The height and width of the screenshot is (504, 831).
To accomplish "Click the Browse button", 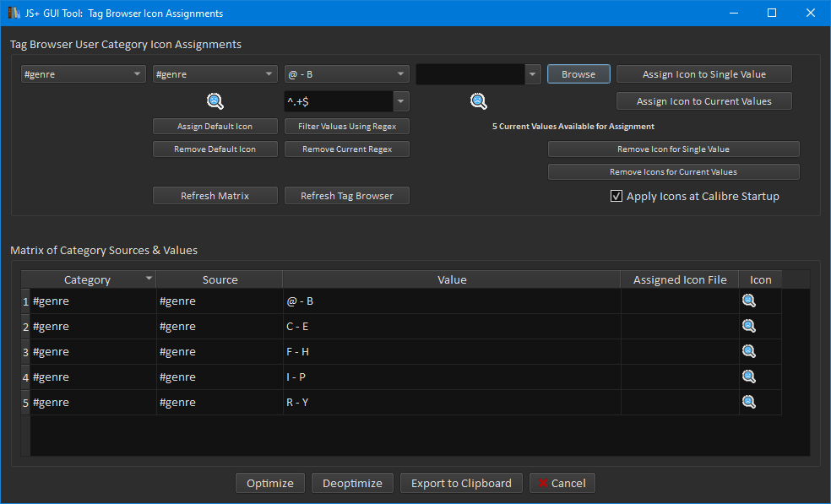I will point(578,74).
